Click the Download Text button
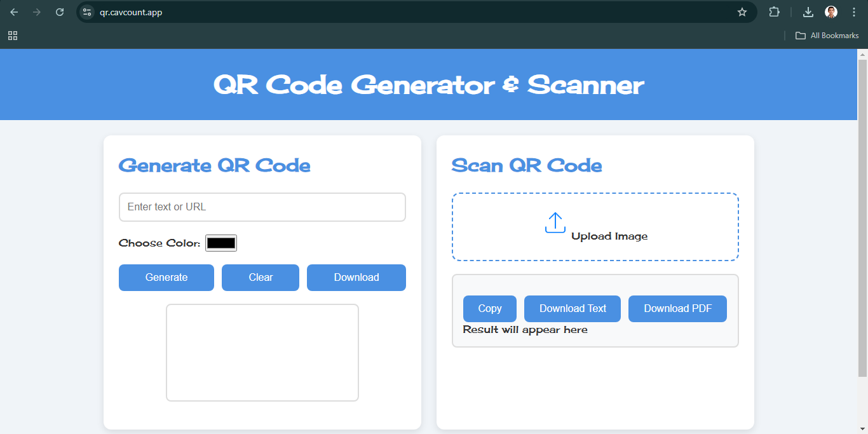This screenshot has width=868, height=434. point(573,309)
